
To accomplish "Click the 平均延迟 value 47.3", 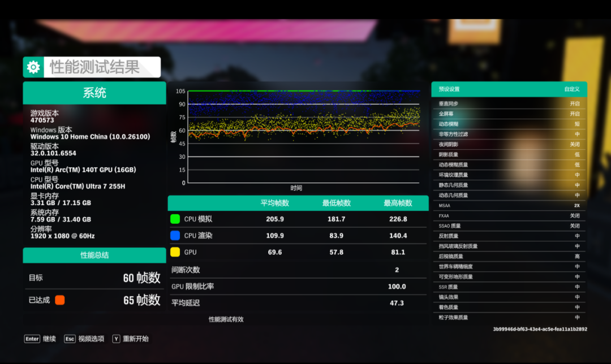I will [397, 303].
